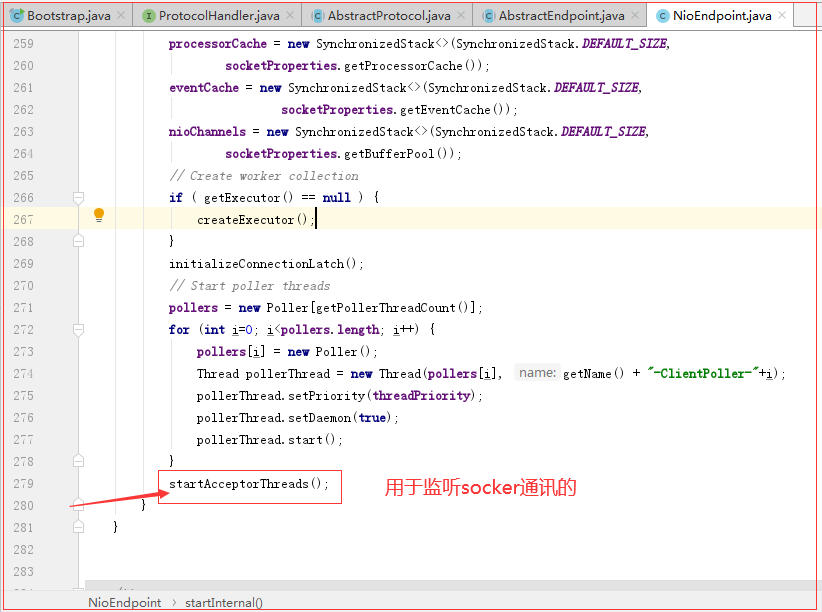Click line number 274 in the gutter
This screenshot has width=822, height=612.
click(24, 373)
